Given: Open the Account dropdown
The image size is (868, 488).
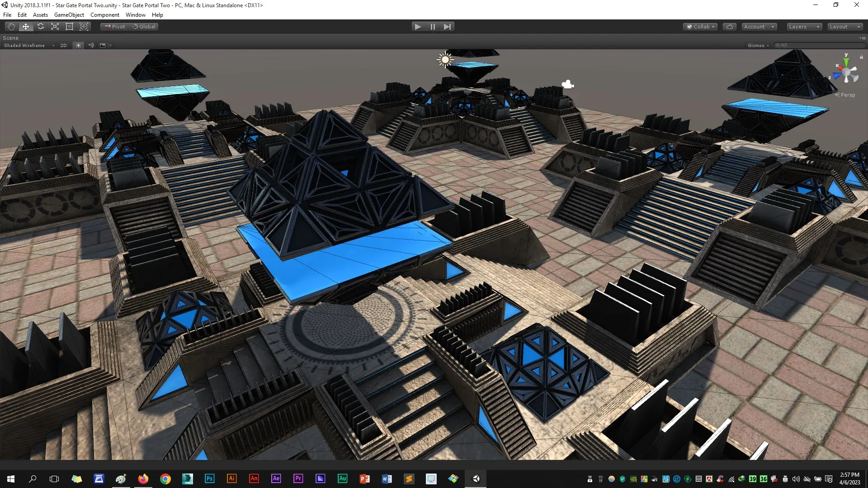Looking at the screenshot, I should (x=759, y=27).
